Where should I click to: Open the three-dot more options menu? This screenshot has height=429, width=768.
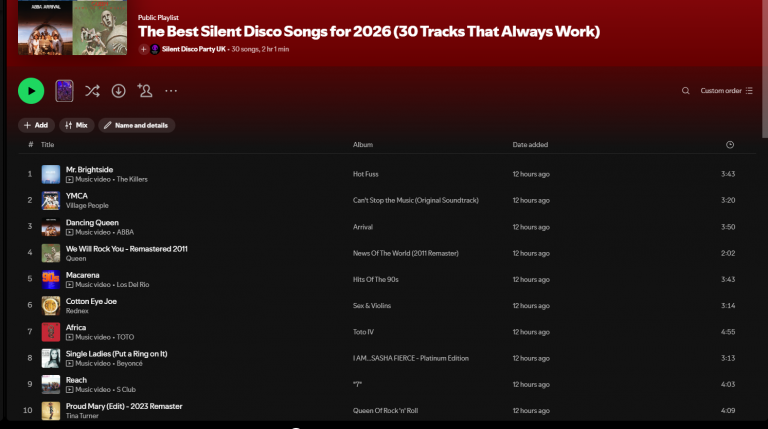pos(171,91)
